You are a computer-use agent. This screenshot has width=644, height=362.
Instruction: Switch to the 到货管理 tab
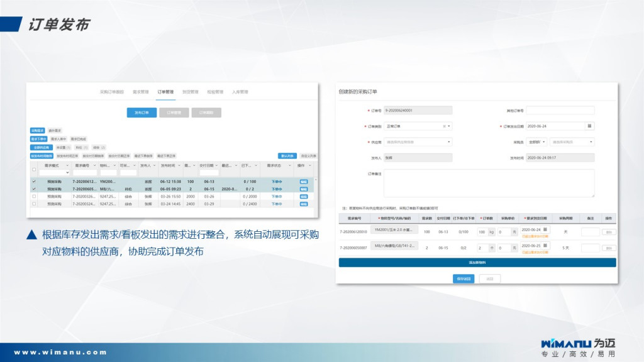190,92
